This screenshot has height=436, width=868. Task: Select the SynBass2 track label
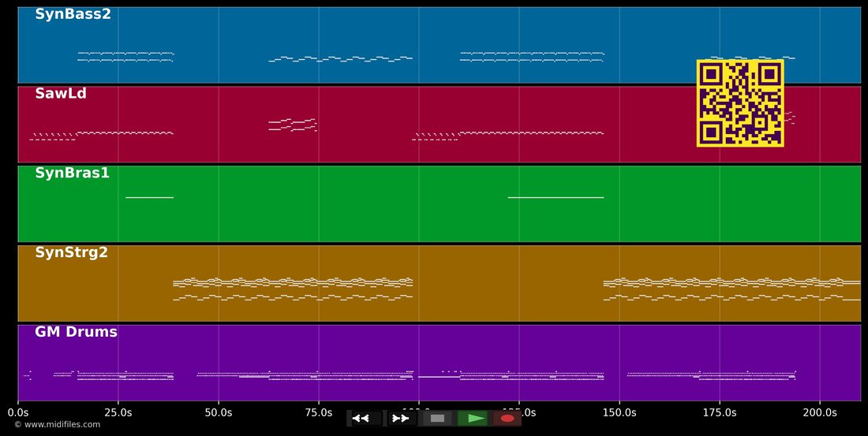click(73, 14)
